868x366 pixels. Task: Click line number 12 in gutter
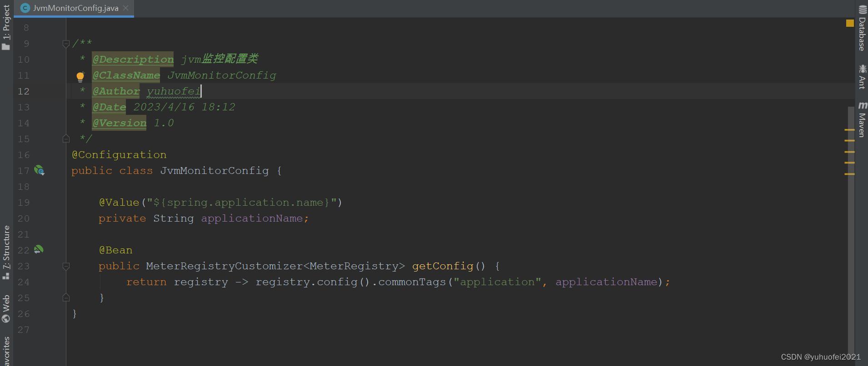coord(24,91)
